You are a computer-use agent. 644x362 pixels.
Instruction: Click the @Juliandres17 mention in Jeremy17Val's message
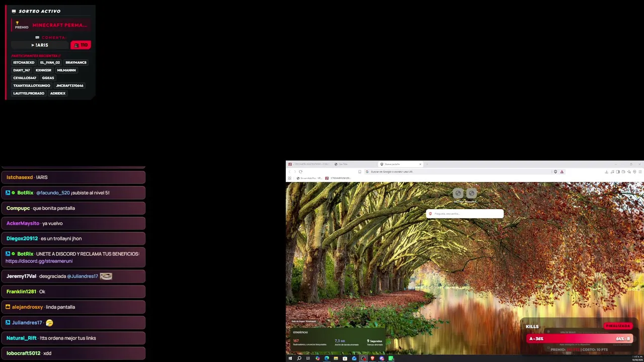83,277
